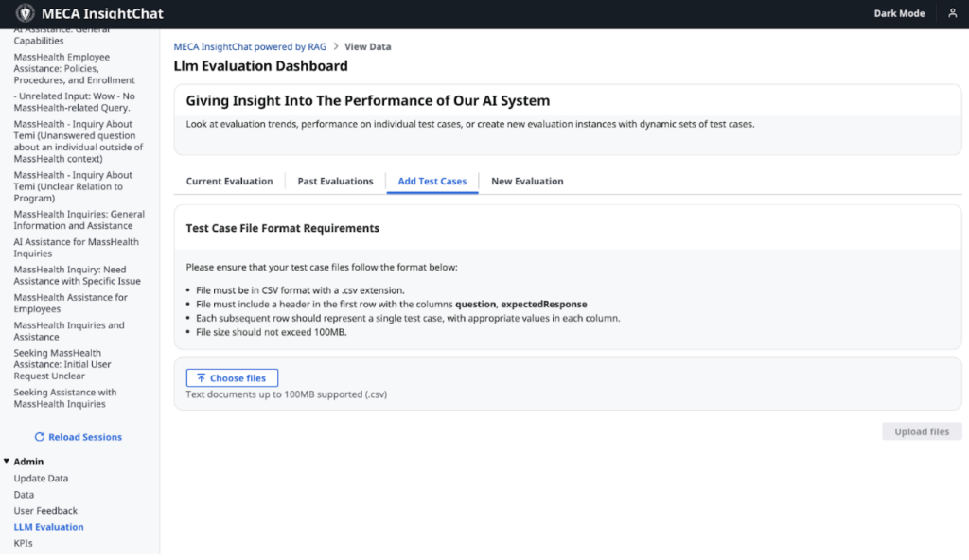Click the Choose files button
This screenshot has height=560, width=969.
(232, 377)
